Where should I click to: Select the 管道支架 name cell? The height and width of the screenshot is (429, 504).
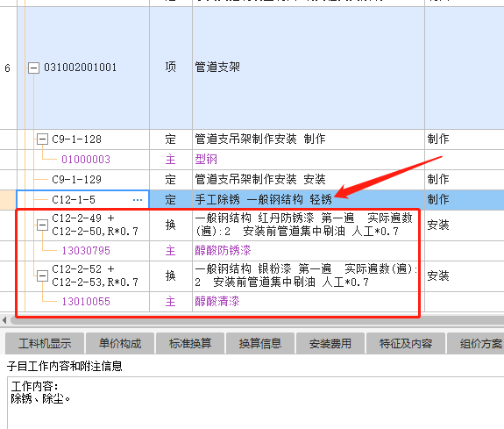pos(309,68)
